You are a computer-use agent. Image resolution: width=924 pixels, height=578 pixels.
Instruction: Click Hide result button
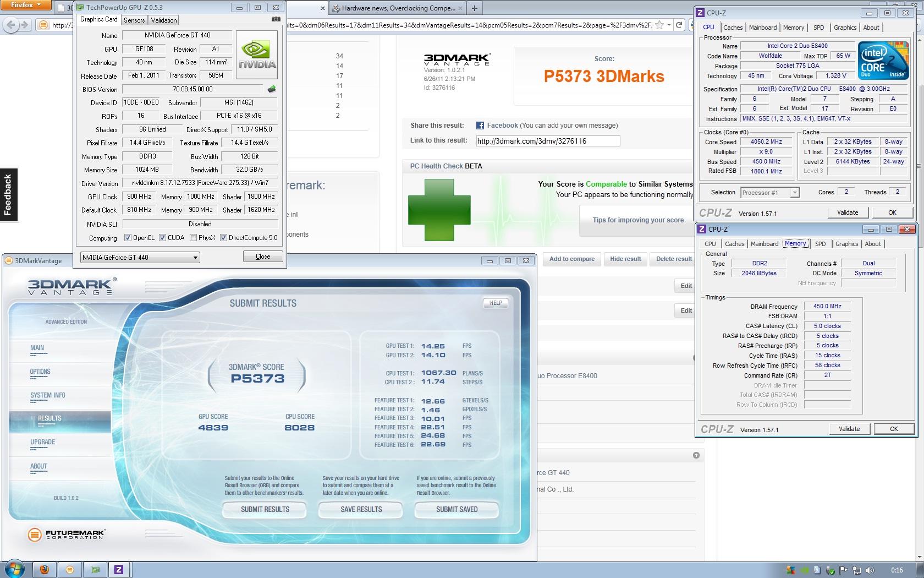tap(625, 259)
